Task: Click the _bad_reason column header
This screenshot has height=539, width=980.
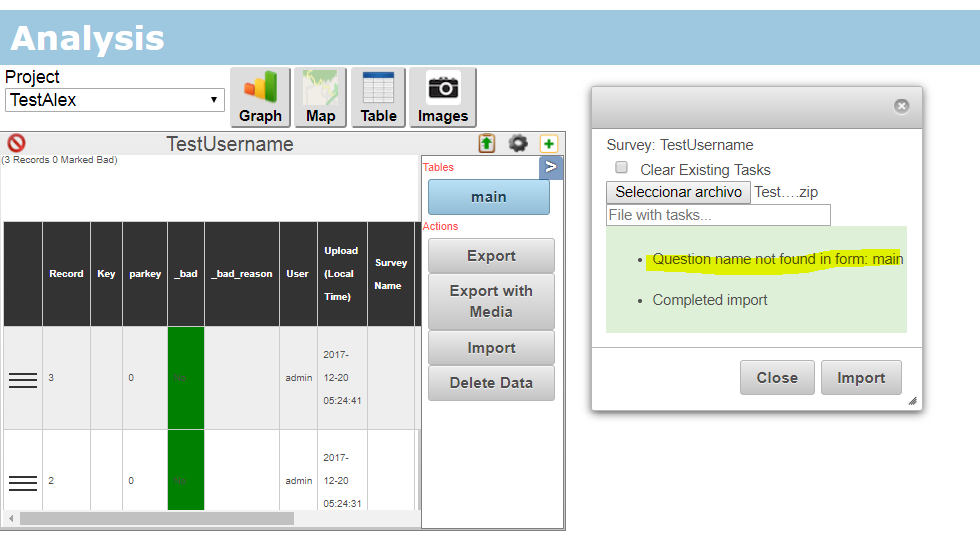Action: [242, 274]
